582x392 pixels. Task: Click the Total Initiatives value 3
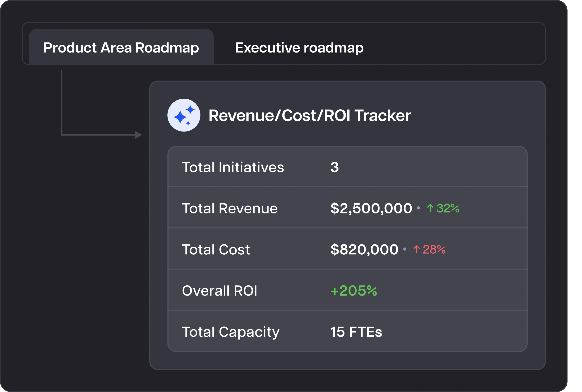(x=334, y=167)
